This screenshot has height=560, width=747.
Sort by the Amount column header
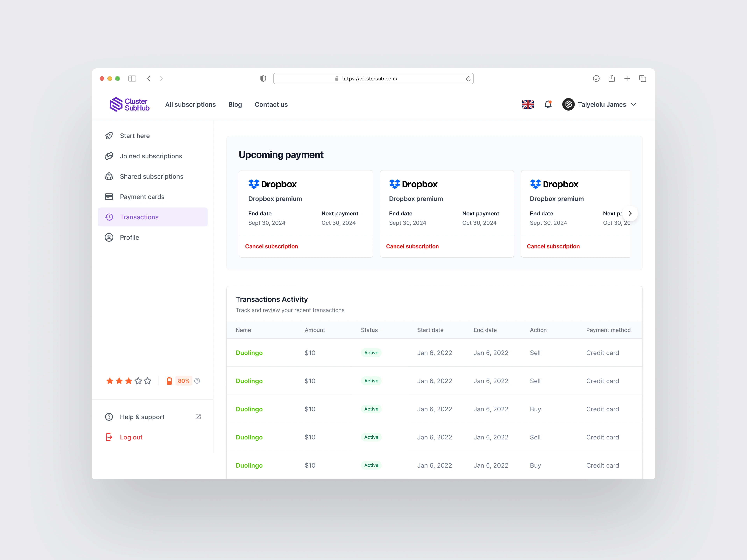pos(315,330)
